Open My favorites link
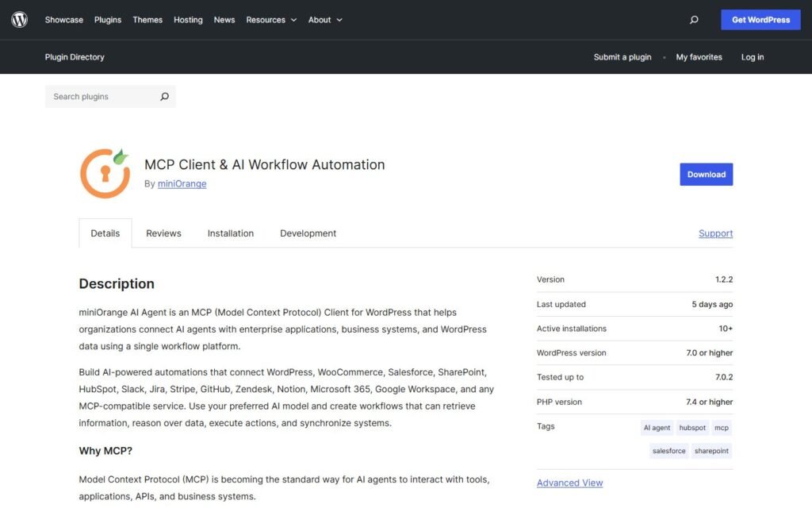 coord(699,57)
